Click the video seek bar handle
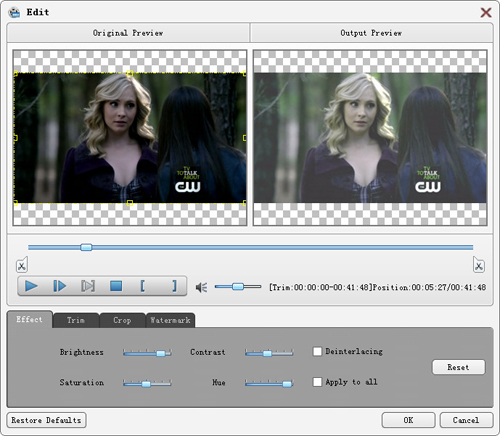500x436 pixels. (x=86, y=247)
